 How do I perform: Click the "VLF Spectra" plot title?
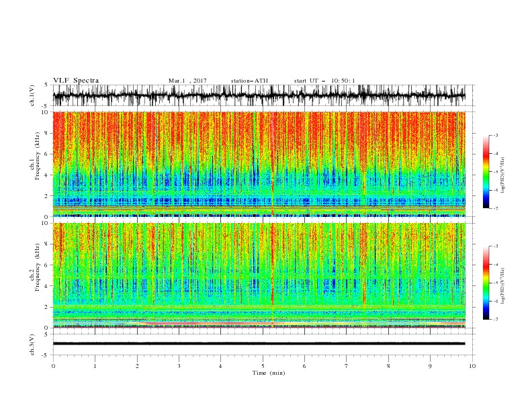(76, 81)
